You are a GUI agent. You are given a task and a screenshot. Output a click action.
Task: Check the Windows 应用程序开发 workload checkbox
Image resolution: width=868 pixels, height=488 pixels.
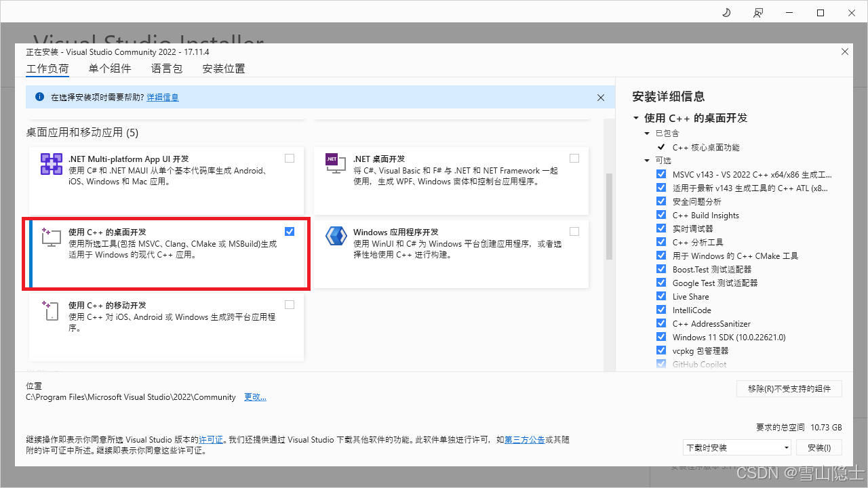574,232
